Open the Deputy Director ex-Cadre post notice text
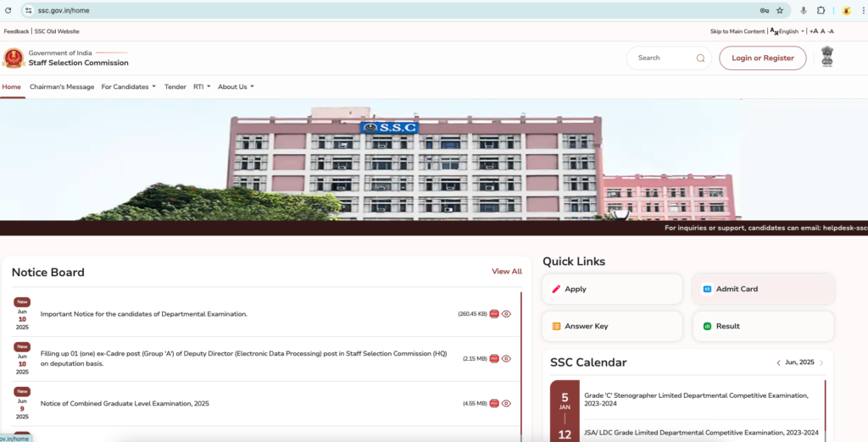Image resolution: width=868 pixels, height=442 pixels. coord(243,358)
